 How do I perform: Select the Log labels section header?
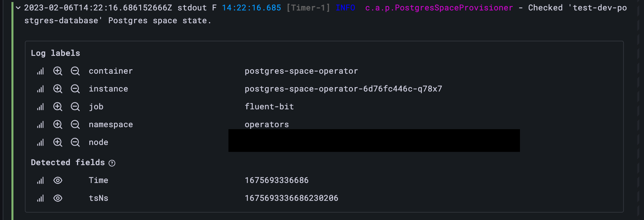[55, 53]
